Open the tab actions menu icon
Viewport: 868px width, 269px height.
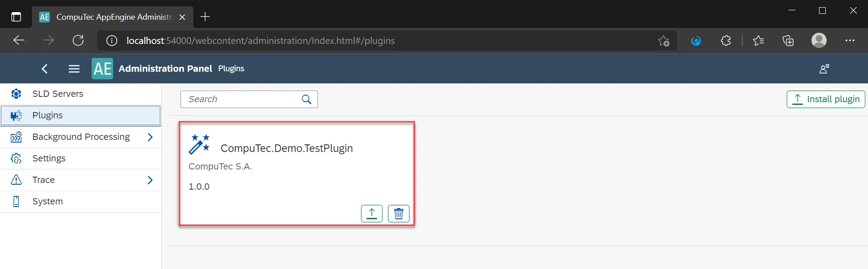click(16, 17)
